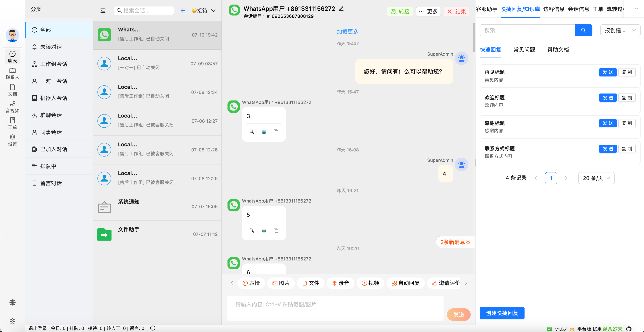Edit the WhatsApp user's name via pencil icon
644x332 pixels.
point(341,9)
